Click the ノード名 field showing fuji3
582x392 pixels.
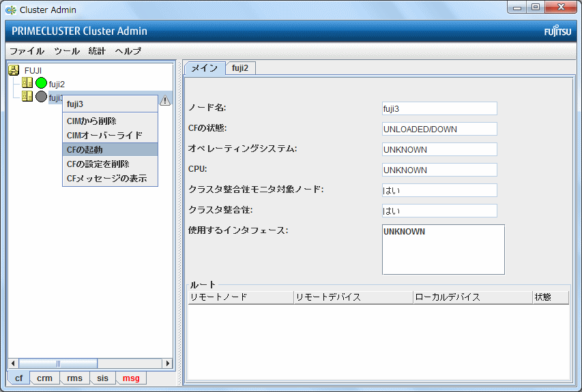(439, 108)
